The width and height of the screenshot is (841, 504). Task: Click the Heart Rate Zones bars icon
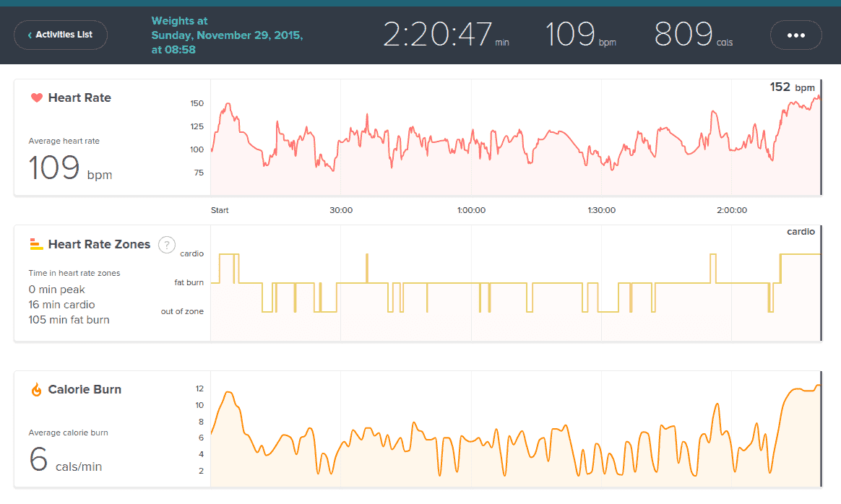click(x=36, y=245)
